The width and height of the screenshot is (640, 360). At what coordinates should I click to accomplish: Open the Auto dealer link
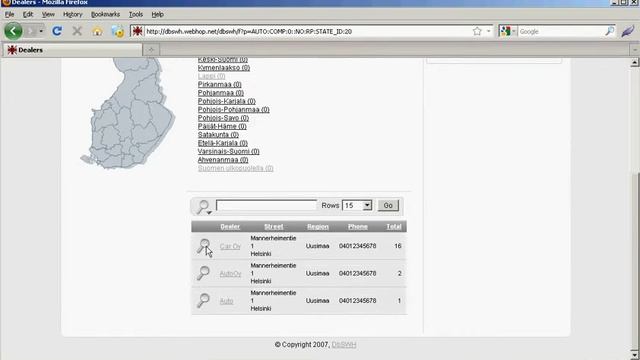227,301
